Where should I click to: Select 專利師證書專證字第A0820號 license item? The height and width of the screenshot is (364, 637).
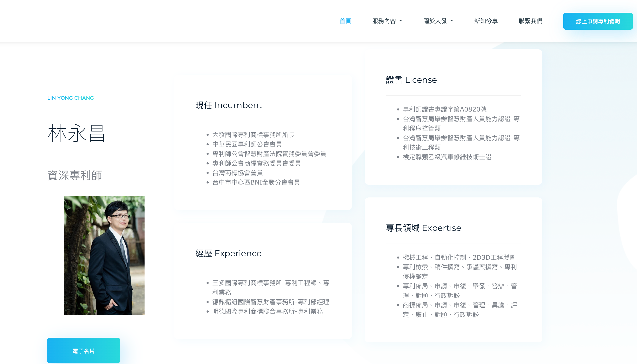click(444, 109)
